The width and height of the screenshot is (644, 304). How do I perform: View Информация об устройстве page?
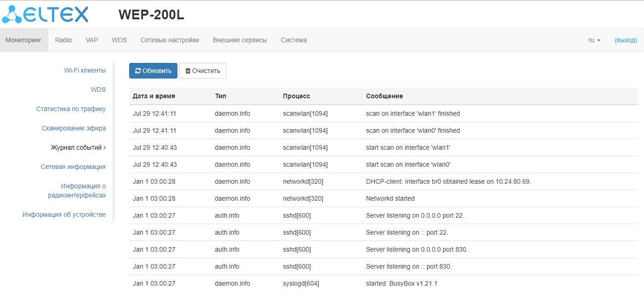64,214
